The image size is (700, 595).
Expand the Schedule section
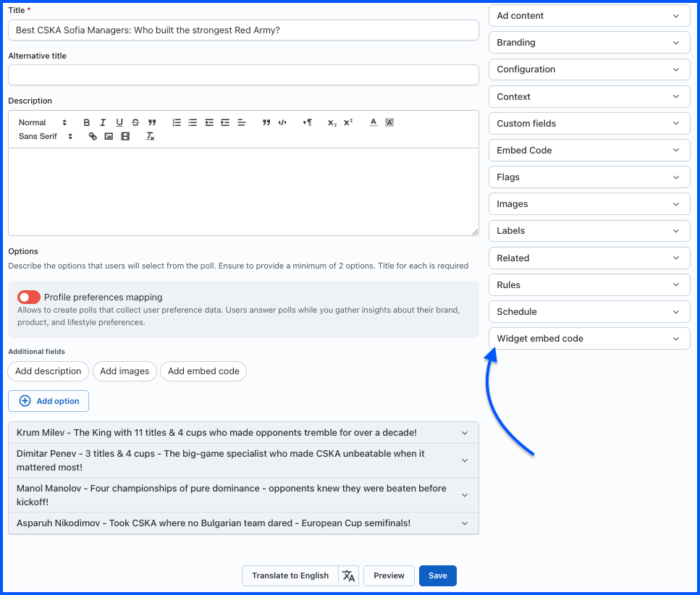(589, 312)
